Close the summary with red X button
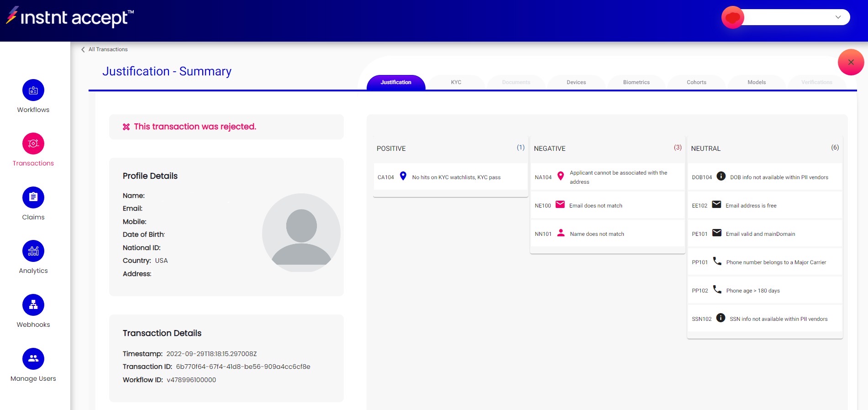 [851, 62]
